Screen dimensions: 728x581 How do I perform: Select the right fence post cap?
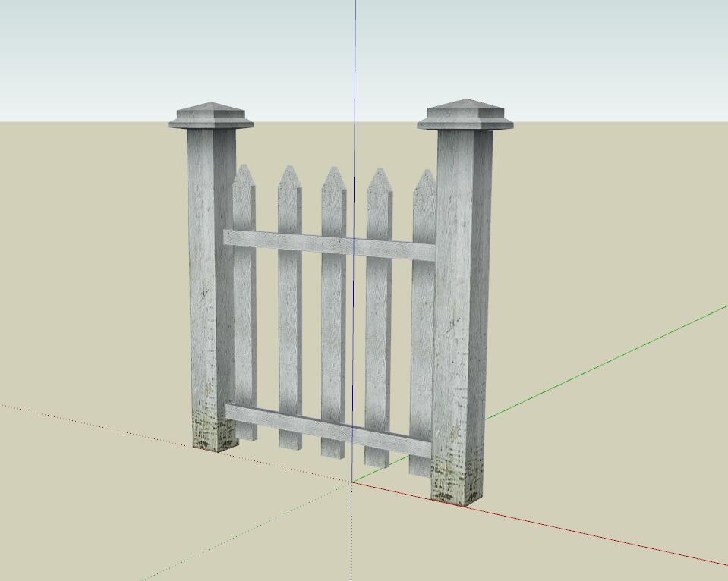465,115
